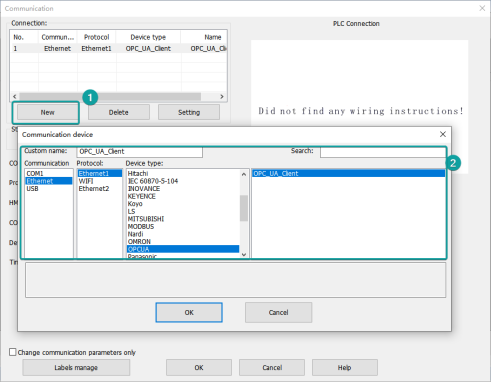Screen dimensions: 492x382
Task: Select Hitachi device type
Action: pos(183,173)
